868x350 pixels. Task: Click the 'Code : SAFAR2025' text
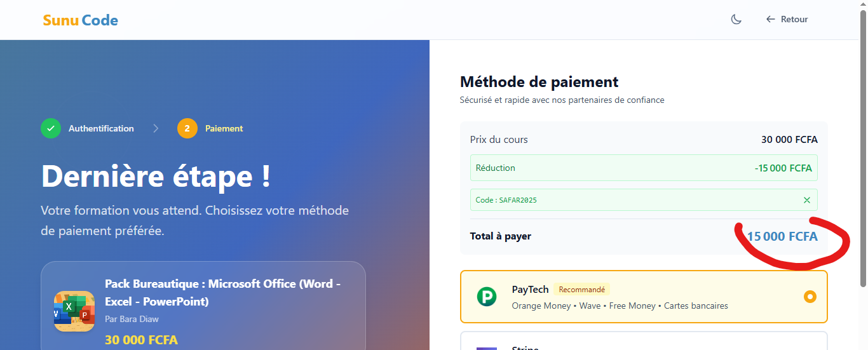pos(506,200)
